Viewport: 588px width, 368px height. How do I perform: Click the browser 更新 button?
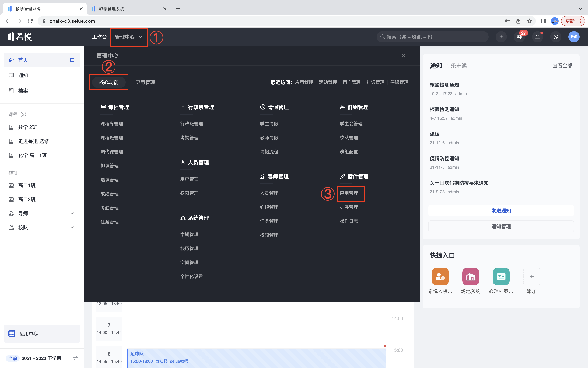[570, 21]
